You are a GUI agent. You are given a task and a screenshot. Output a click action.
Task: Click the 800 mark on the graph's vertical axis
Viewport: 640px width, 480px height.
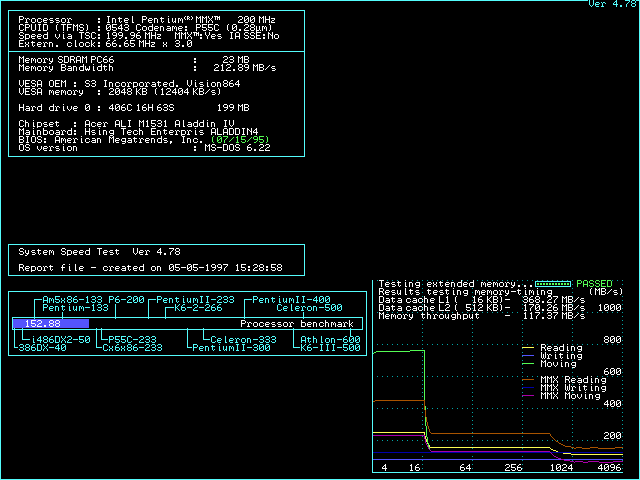(x=612, y=340)
